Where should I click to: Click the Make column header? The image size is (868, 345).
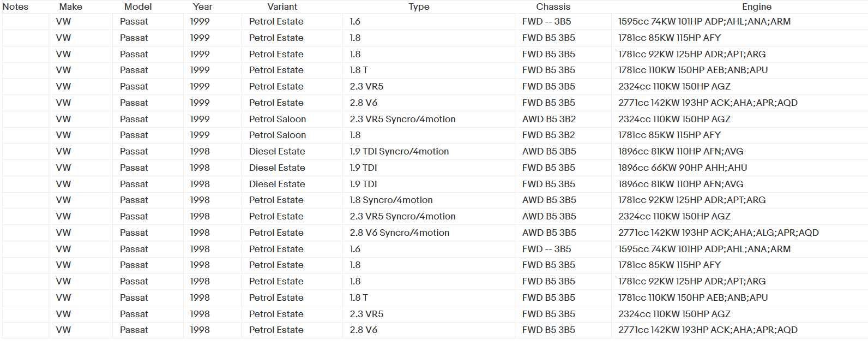coord(71,7)
